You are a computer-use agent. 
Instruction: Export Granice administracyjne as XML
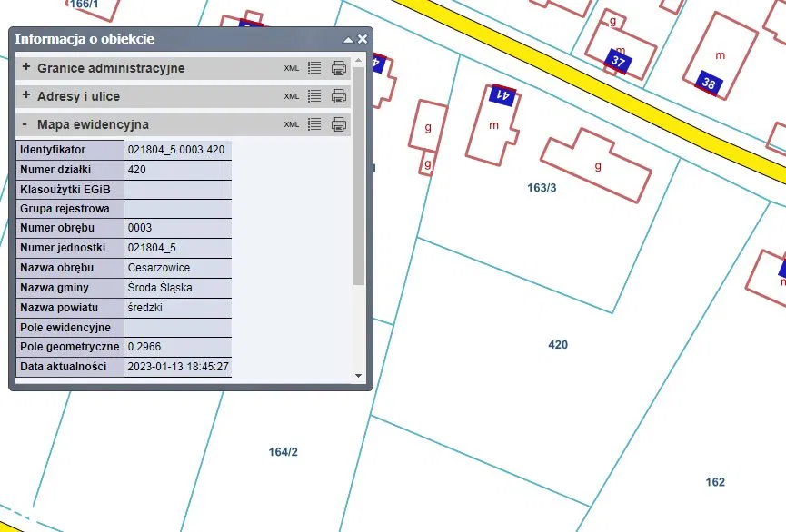point(291,68)
